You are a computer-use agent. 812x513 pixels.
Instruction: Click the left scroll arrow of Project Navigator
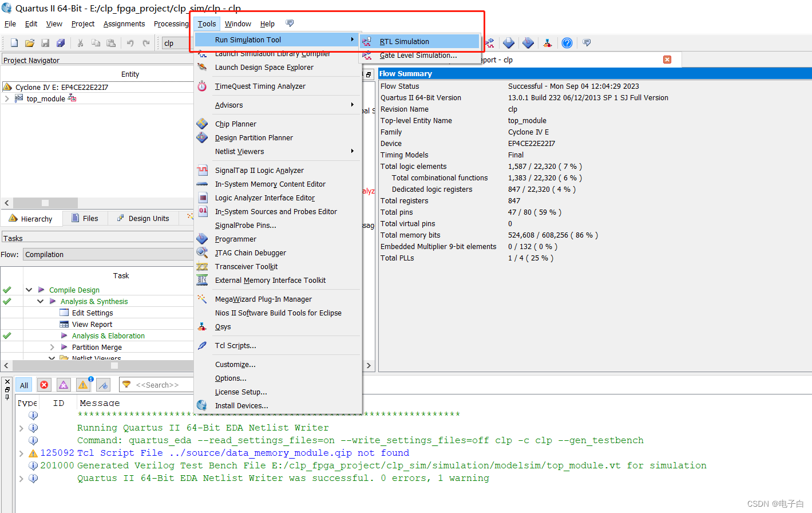click(7, 203)
